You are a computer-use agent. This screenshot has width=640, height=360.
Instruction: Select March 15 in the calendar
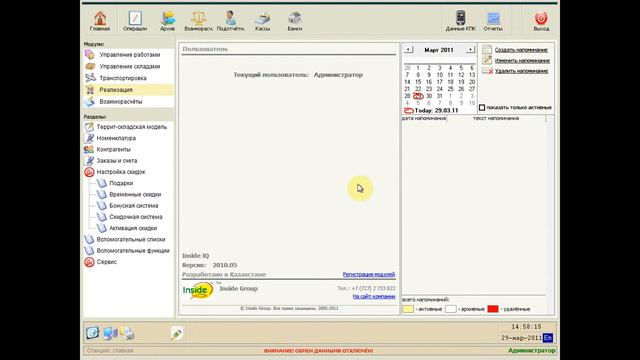(418, 82)
